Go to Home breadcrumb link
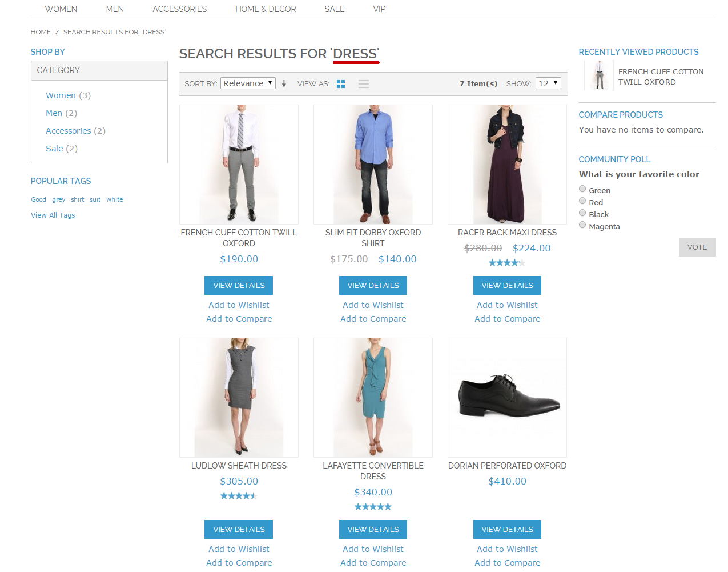 (41, 32)
